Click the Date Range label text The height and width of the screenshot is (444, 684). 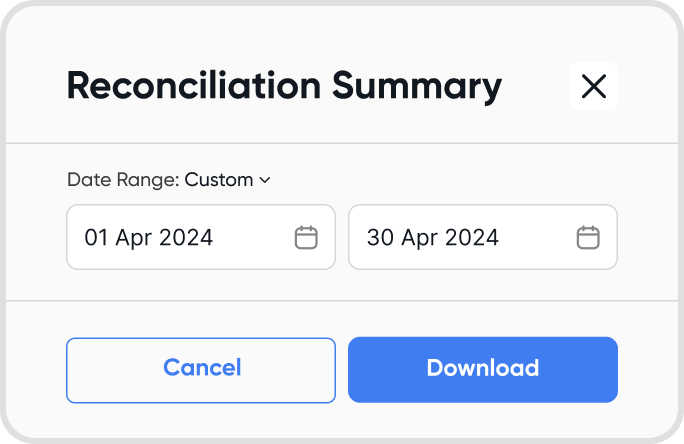click(123, 180)
